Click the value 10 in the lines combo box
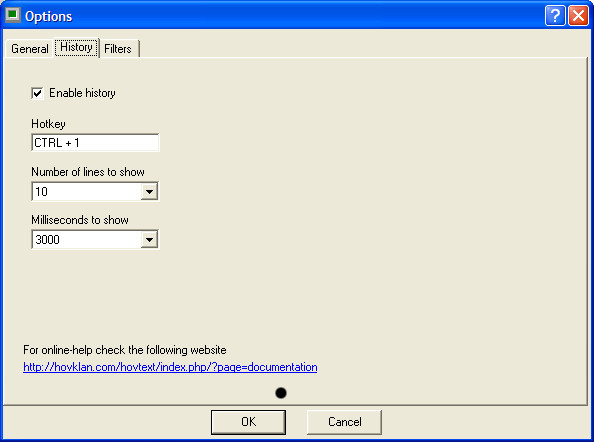Image resolution: width=594 pixels, height=442 pixels. [41, 192]
